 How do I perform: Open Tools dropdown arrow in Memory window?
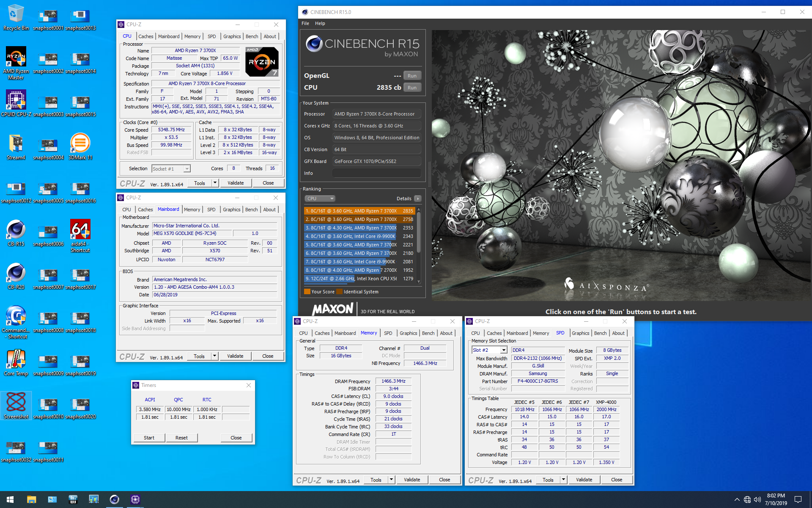coord(391,480)
